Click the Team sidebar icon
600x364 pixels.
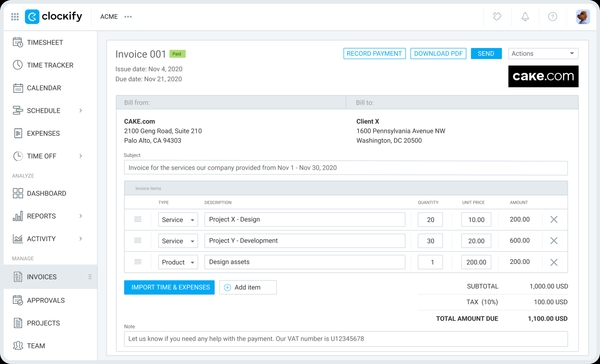tap(18, 346)
